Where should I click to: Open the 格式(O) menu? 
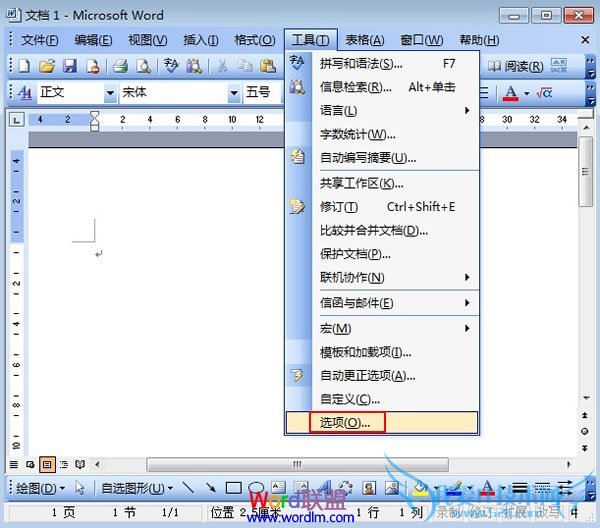click(254, 40)
